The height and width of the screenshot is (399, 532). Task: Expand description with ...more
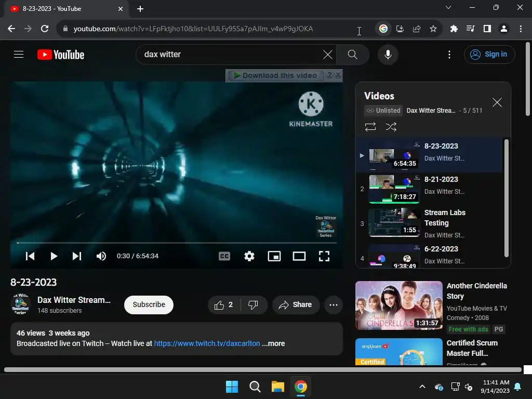point(273,343)
